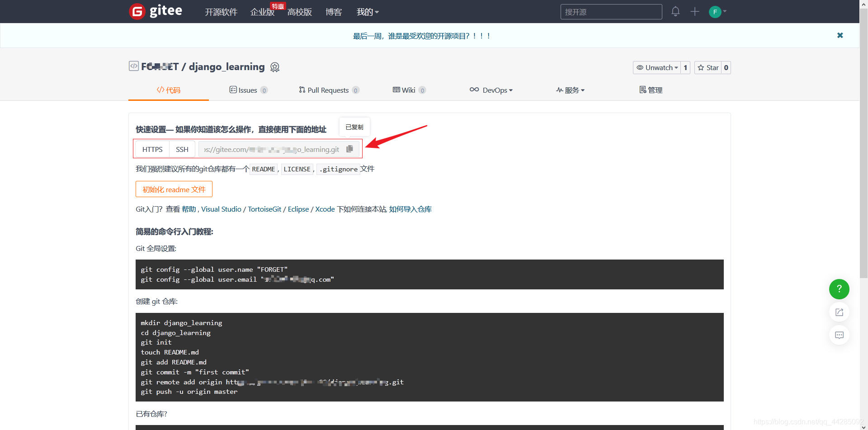Open the 开源软件 menu item

tap(221, 12)
